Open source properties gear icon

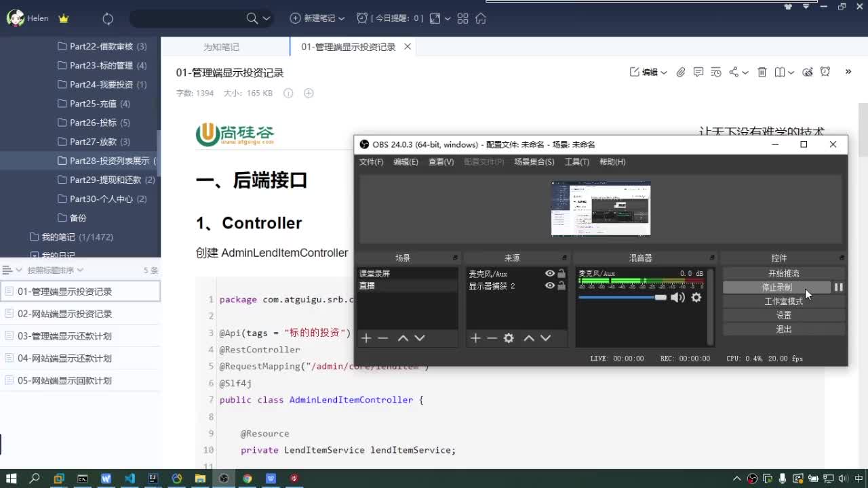[509, 338]
